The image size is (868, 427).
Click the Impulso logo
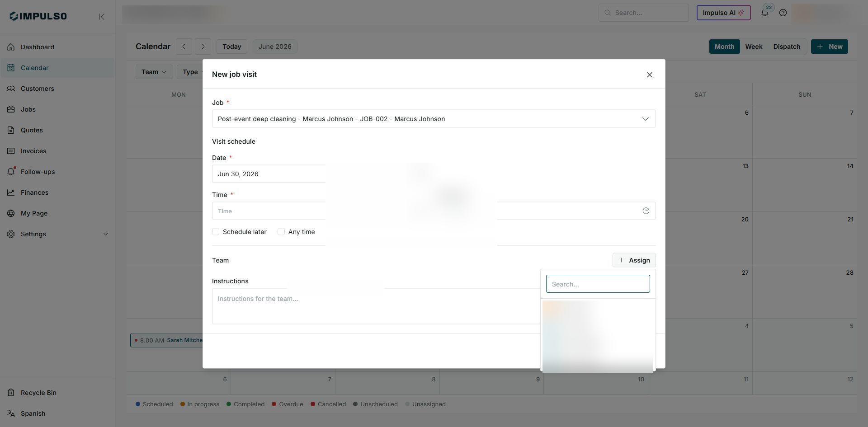pyautogui.click(x=38, y=16)
